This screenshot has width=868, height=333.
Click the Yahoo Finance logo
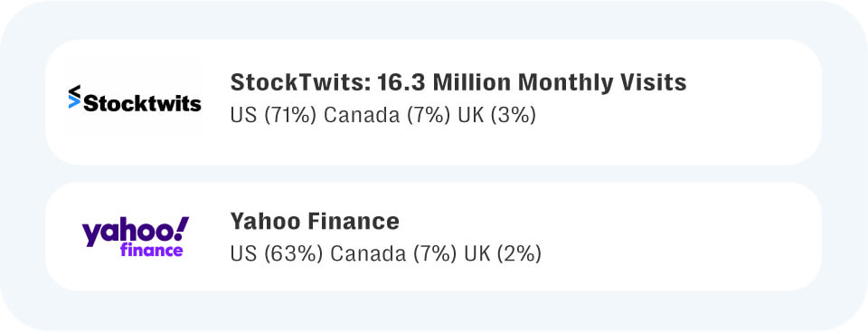click(135, 236)
